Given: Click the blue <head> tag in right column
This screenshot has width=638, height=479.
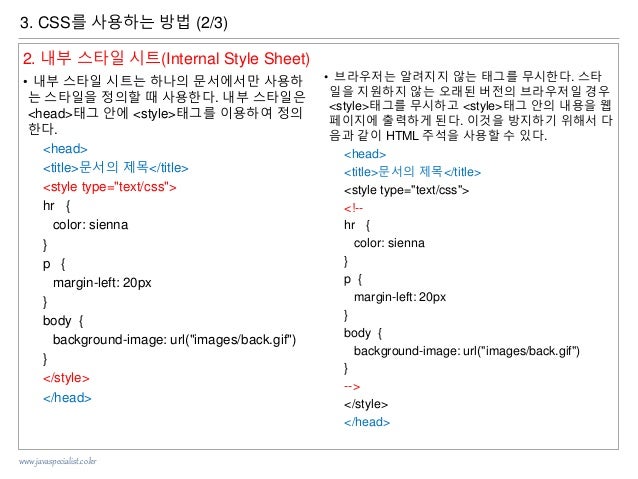Looking at the screenshot, I should click(x=365, y=154).
